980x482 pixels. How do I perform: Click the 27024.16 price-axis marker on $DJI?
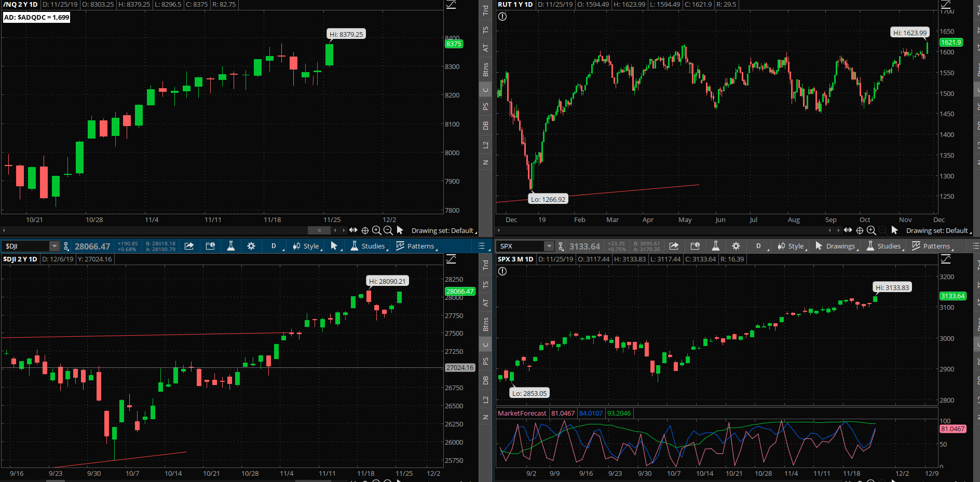coord(460,367)
